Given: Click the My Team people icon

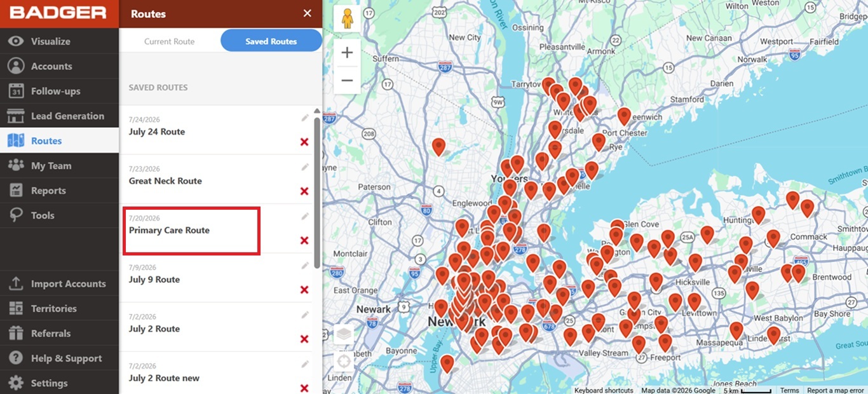Looking at the screenshot, I should (x=16, y=165).
